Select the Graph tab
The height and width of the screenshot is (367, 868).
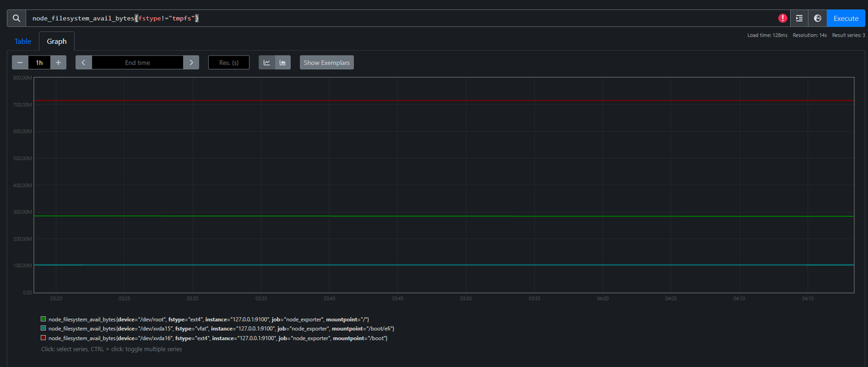57,41
